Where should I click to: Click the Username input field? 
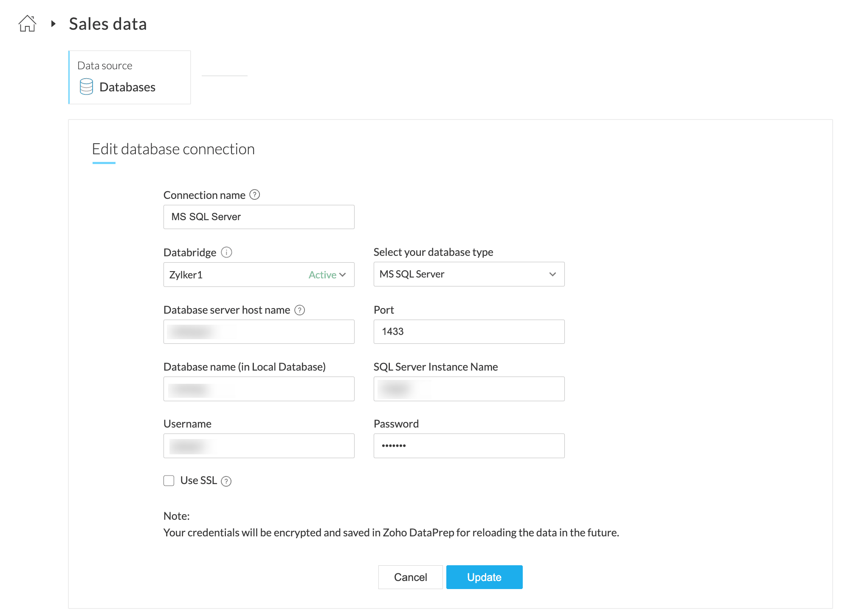259,446
